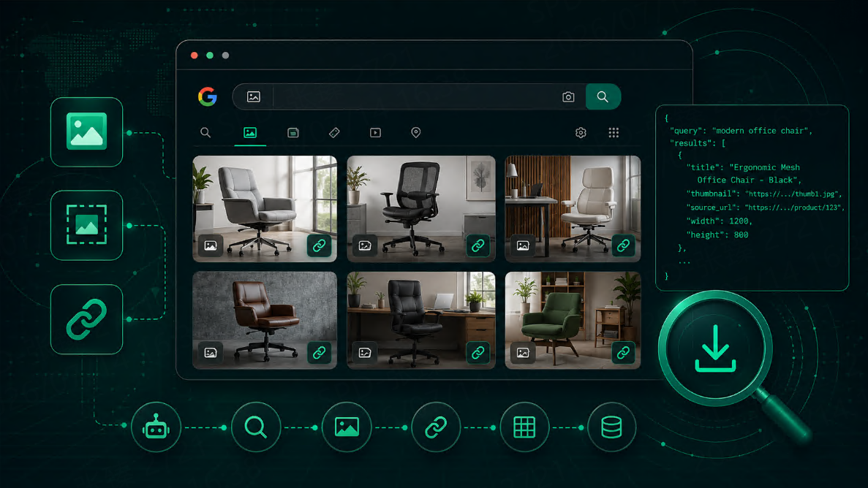
Task: Click the table grid icon in pipeline
Action: (524, 427)
